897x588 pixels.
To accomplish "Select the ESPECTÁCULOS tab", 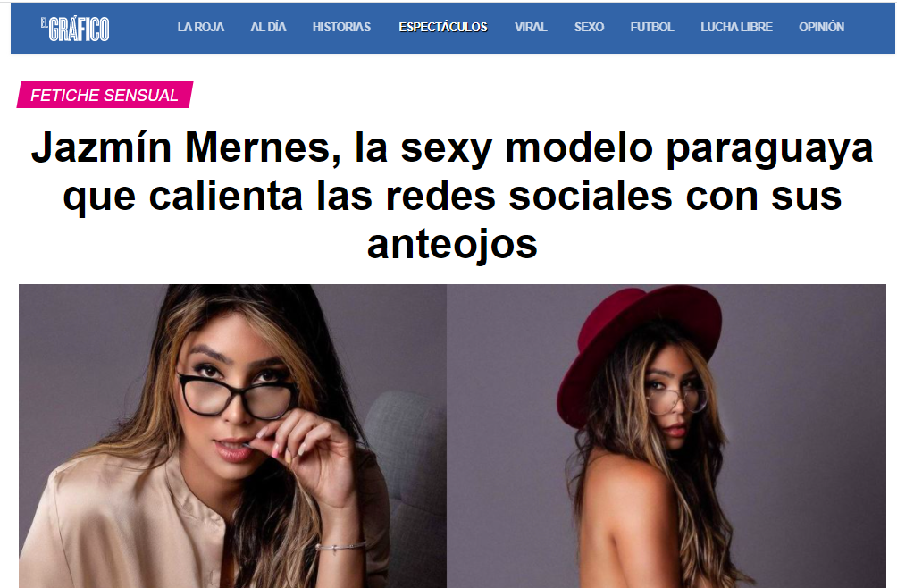I will (443, 27).
